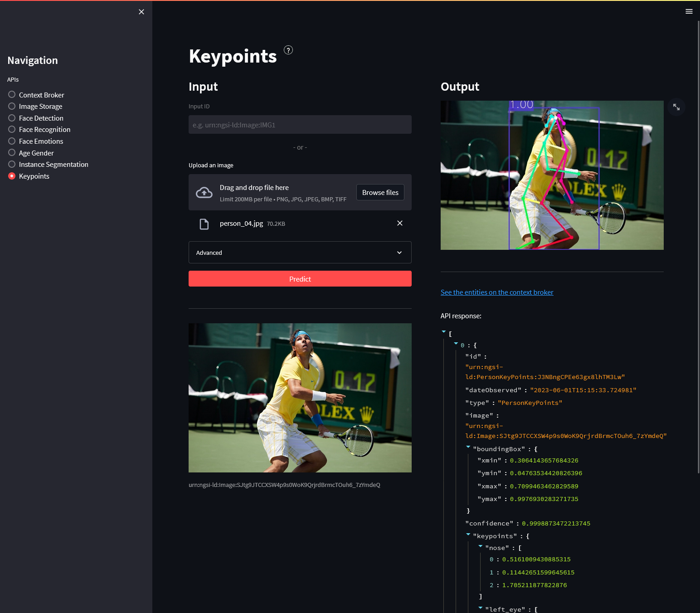Select the Face Recognition radio option
Image resolution: width=700 pixels, height=613 pixels.
[39, 129]
